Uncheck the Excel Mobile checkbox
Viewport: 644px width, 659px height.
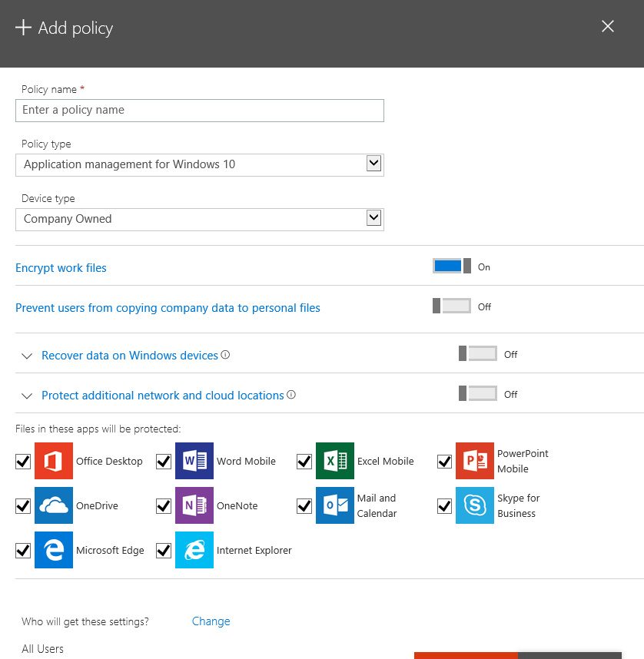point(304,462)
